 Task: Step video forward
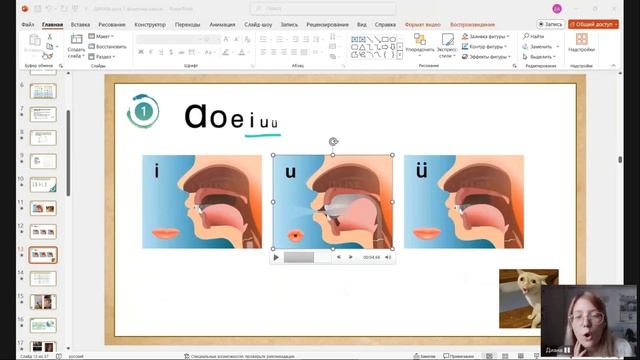(x=350, y=257)
